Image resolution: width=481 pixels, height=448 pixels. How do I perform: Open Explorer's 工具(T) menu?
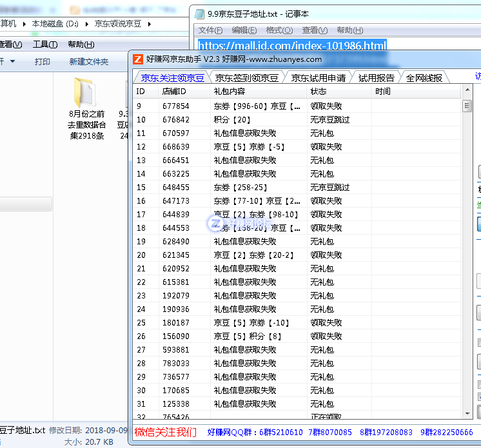(x=45, y=44)
